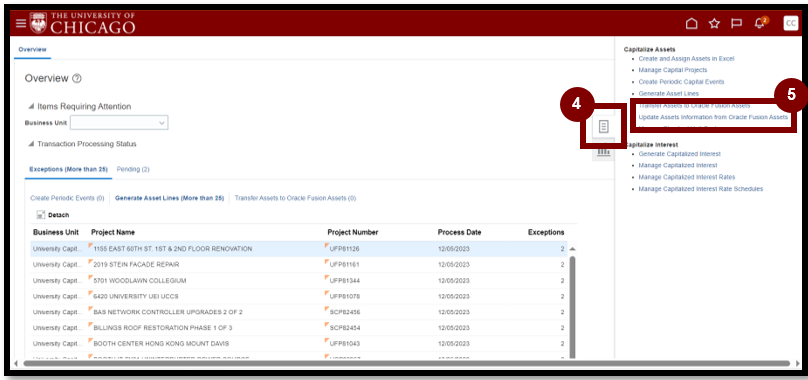The width and height of the screenshot is (808, 380).
Task: Select Exceptions (More than 25) tab
Action: [x=69, y=169]
